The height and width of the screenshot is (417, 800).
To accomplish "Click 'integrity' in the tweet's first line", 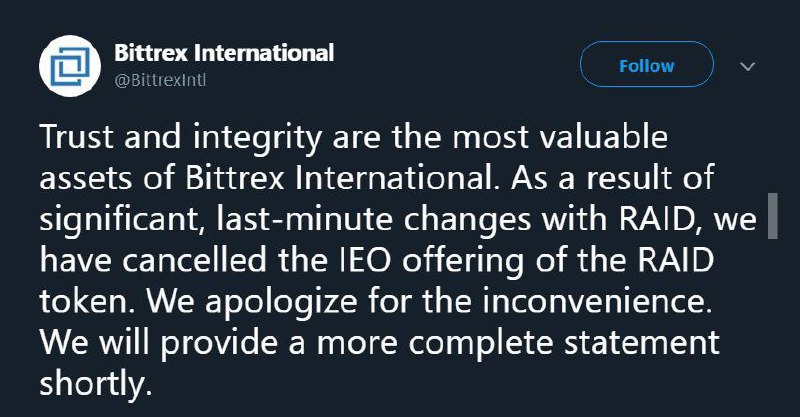I will [x=258, y=139].
